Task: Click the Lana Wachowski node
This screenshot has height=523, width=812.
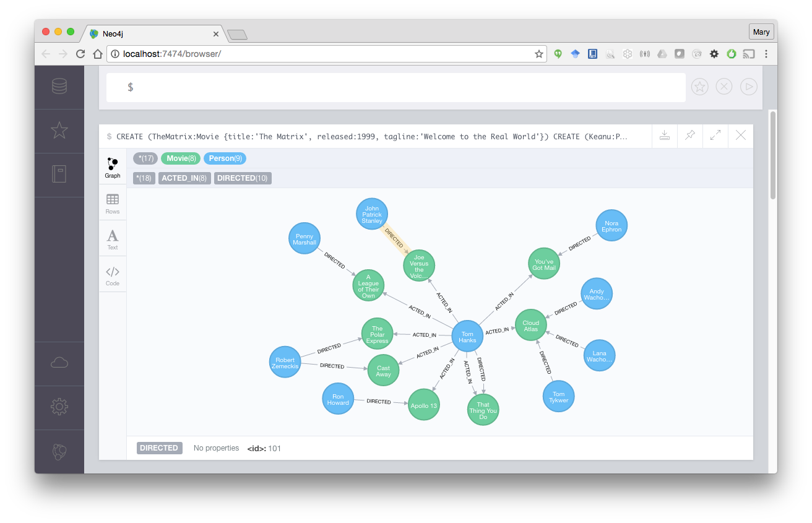Action: 599,355
